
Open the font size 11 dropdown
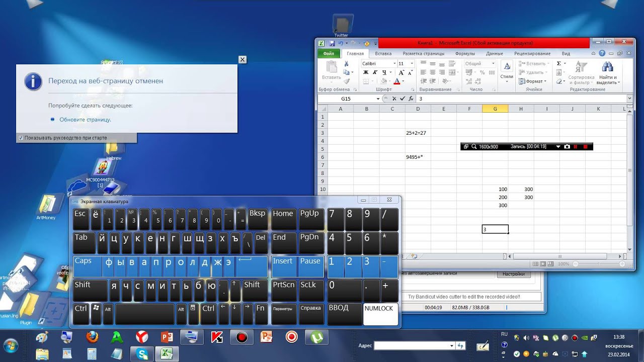[x=412, y=64]
